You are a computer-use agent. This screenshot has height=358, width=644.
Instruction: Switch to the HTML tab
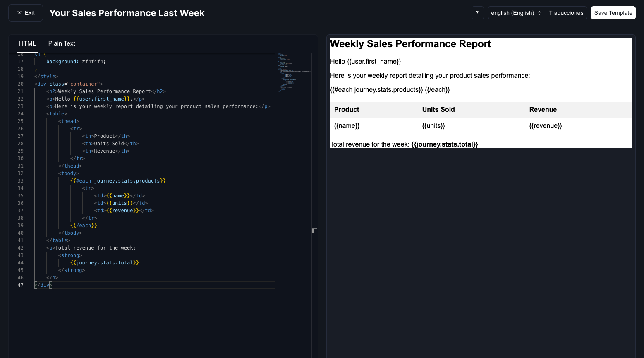point(27,43)
